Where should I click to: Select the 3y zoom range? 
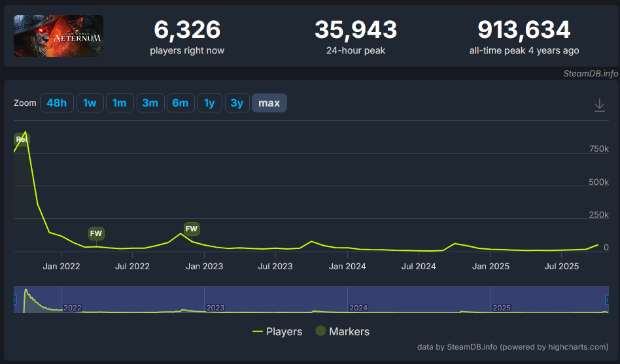click(x=237, y=103)
